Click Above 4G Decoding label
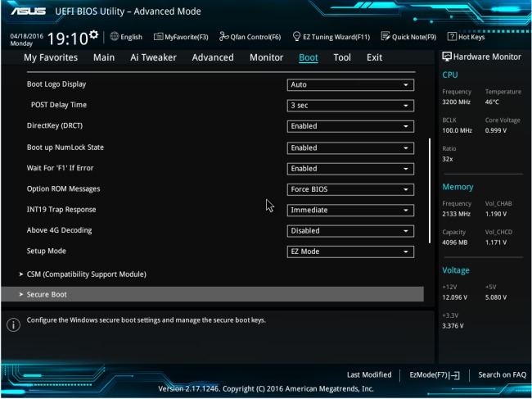532x399 pixels. 60,230
